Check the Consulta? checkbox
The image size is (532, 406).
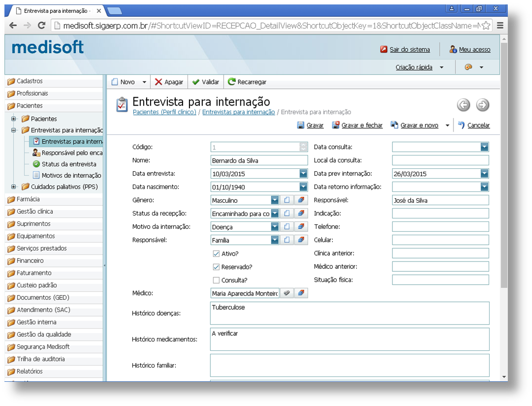point(216,280)
